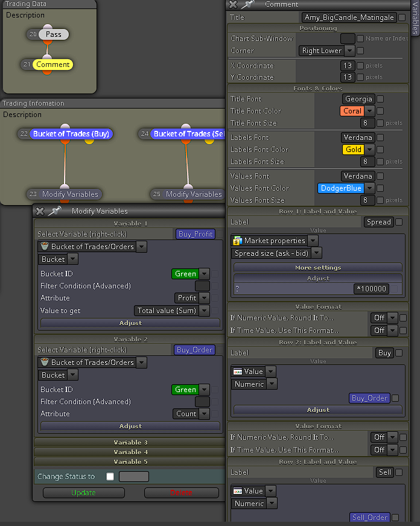Open Row 2 Numeric type dropdown
The height and width of the screenshot is (526, 420).
(272, 384)
